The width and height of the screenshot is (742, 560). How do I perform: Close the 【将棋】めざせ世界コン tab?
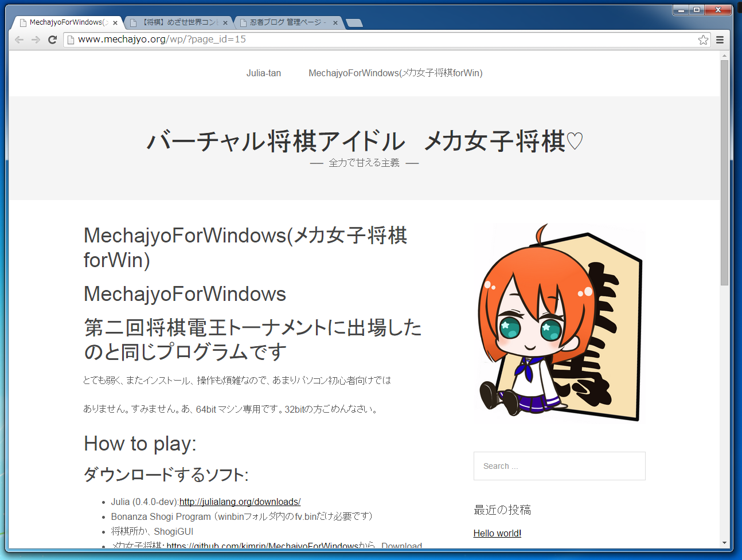tap(225, 23)
